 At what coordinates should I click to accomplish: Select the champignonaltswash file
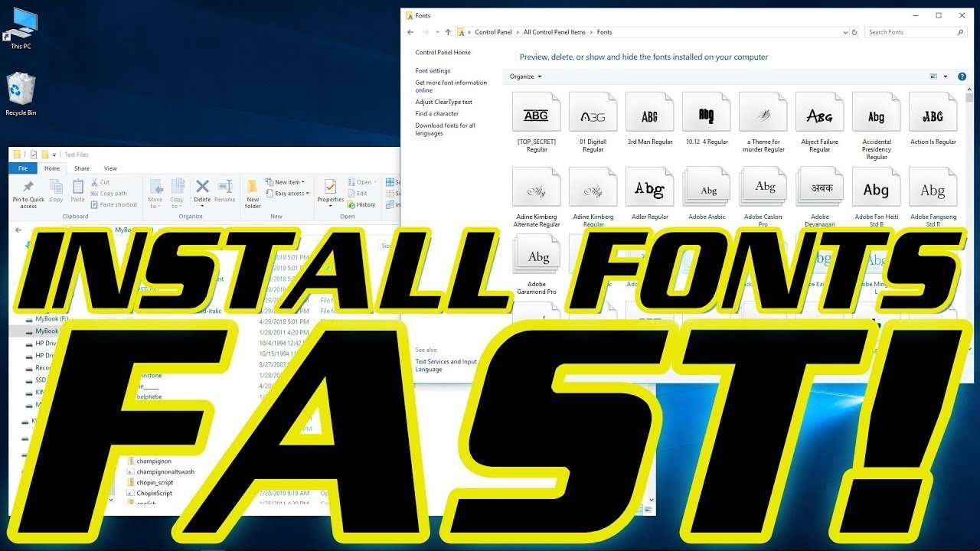160,472
